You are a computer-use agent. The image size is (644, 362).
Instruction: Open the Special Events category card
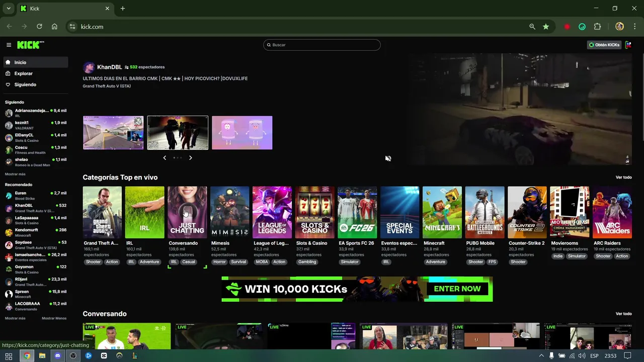tap(399, 212)
